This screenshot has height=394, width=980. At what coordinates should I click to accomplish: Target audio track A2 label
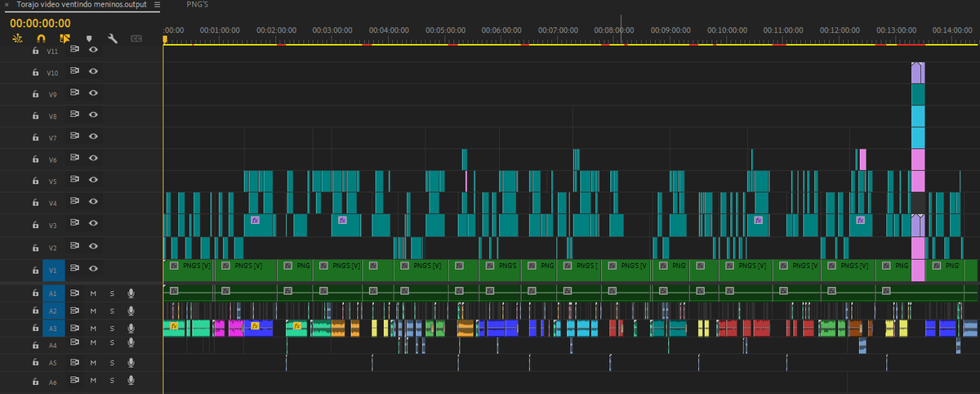pos(53,311)
